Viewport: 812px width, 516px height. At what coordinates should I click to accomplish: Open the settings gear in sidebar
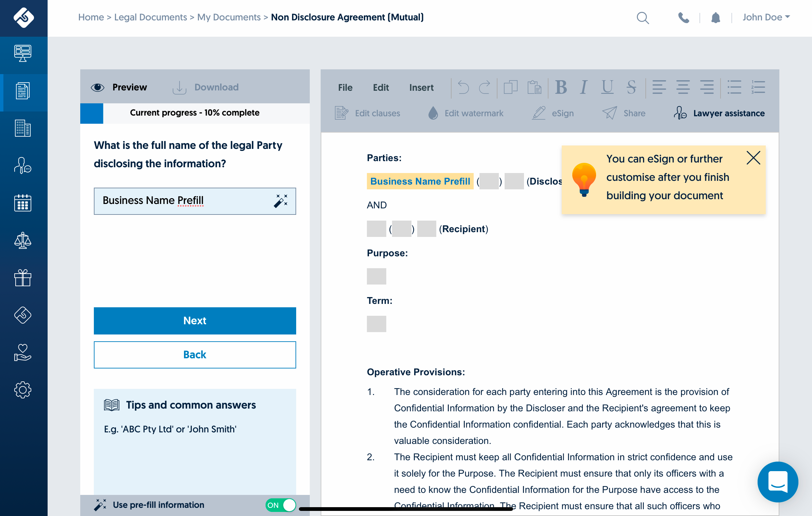coord(23,390)
